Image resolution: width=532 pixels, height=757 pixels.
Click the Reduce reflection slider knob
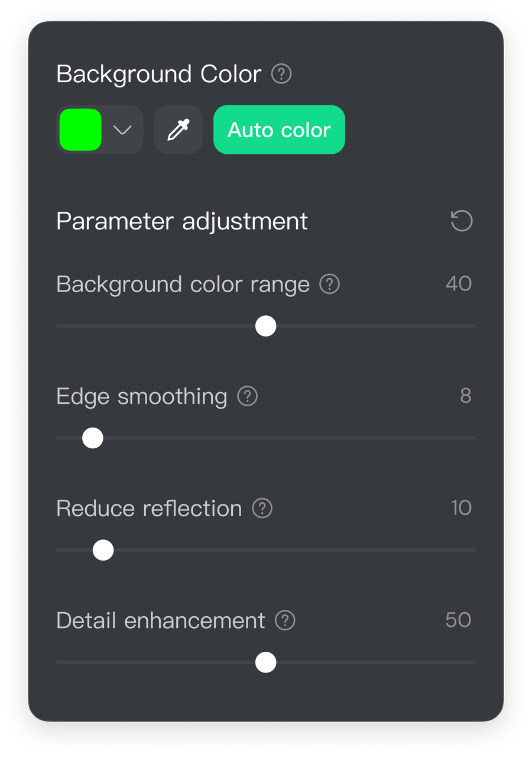point(103,550)
